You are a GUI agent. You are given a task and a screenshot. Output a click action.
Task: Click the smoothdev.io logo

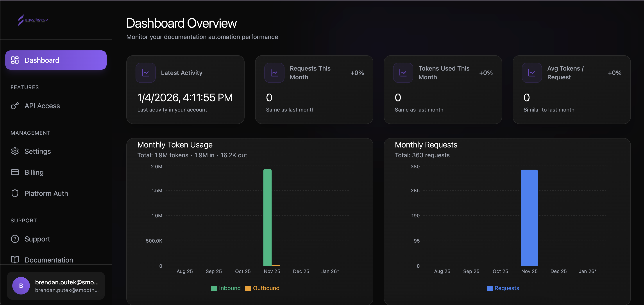click(x=33, y=20)
